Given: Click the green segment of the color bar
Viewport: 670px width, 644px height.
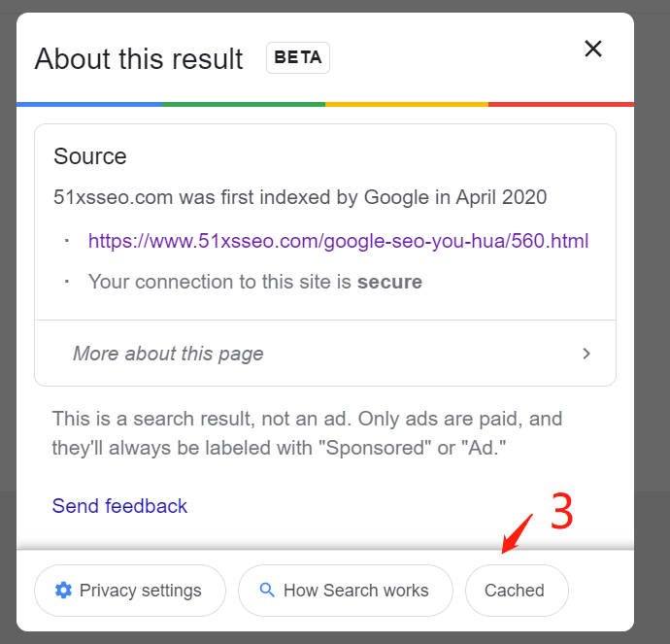Looking at the screenshot, I should [244, 104].
